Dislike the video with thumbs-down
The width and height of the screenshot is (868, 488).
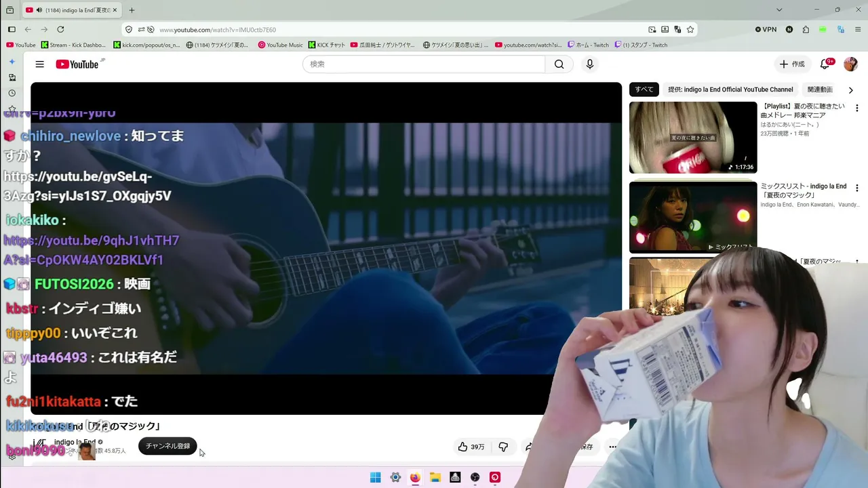(503, 447)
